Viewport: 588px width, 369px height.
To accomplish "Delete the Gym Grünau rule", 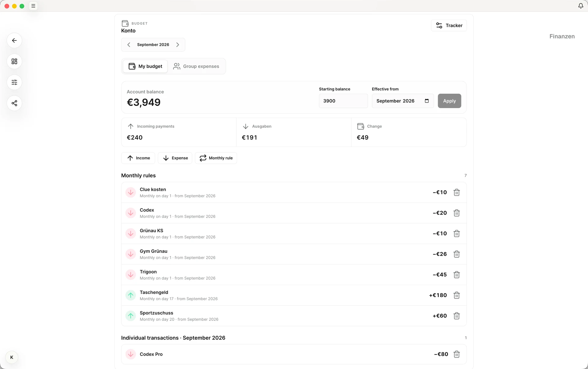I will pos(457,254).
